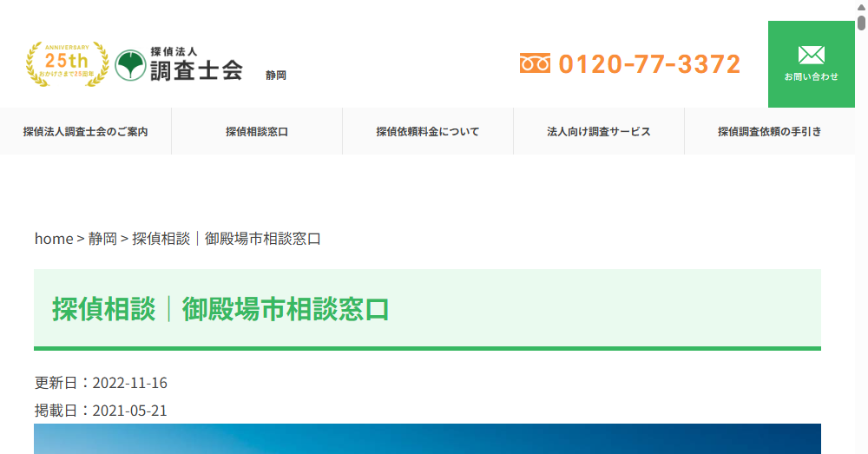Open the 探偵法人調査士会 logo text link
The height and width of the screenshot is (454, 868).
tap(195, 64)
